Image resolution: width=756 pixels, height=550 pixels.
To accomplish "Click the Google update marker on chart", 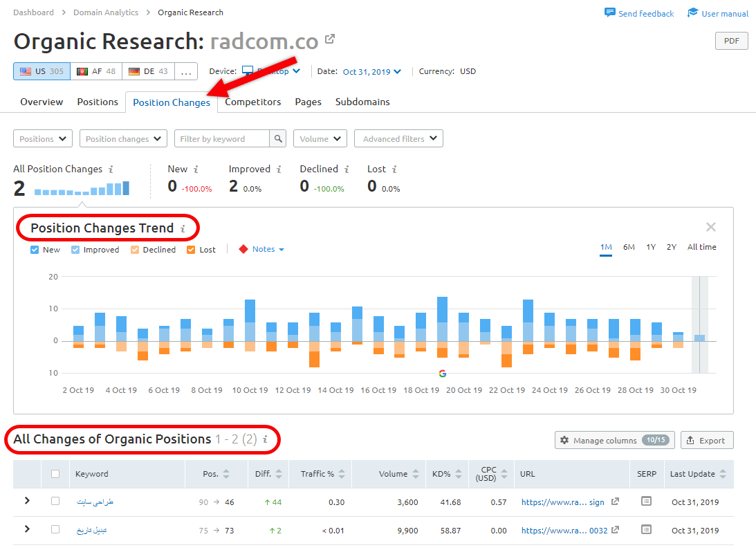I will point(443,374).
